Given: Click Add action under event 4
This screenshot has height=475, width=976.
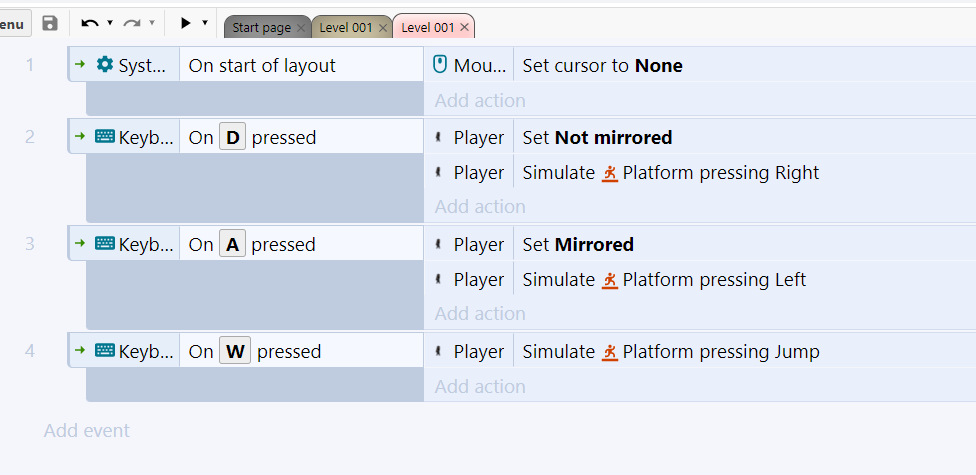Looking at the screenshot, I should click(x=480, y=387).
